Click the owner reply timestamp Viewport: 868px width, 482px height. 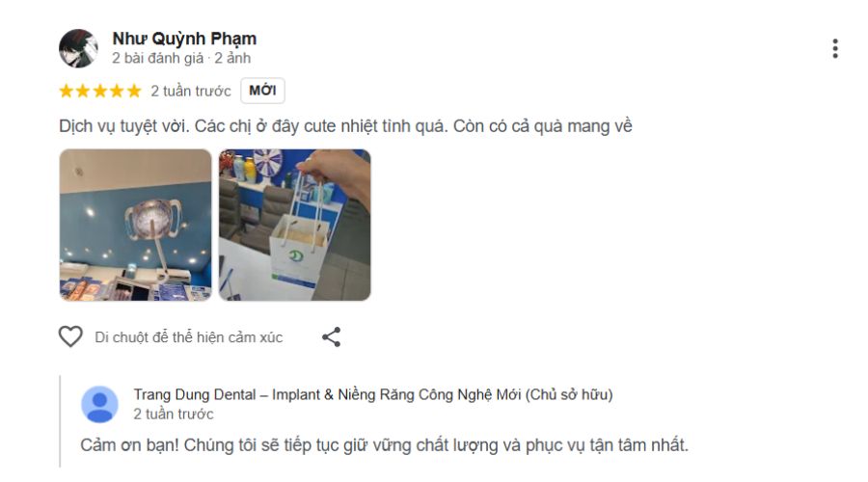click(174, 414)
